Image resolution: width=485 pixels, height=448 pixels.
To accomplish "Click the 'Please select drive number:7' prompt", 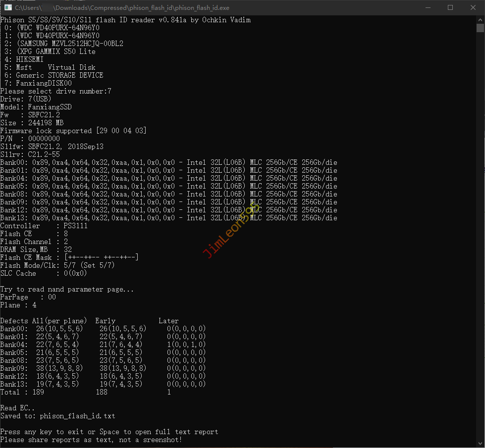I will coord(55,91).
